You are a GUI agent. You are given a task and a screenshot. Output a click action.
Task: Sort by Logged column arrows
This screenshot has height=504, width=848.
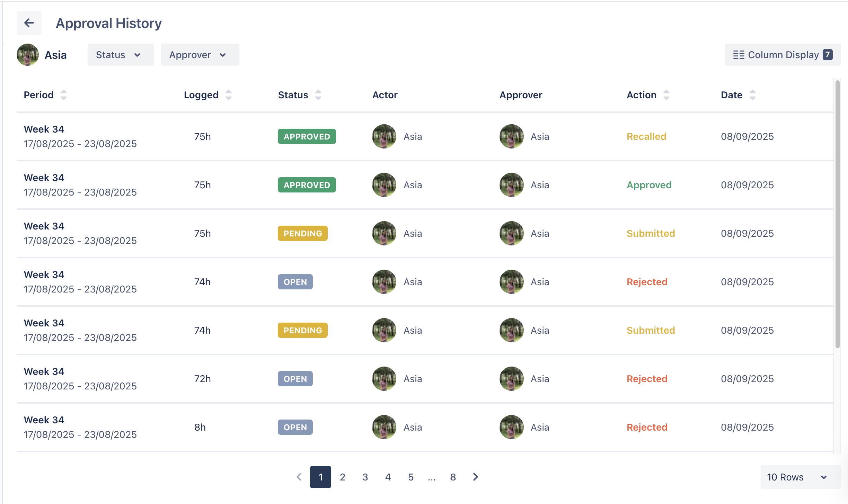(228, 95)
